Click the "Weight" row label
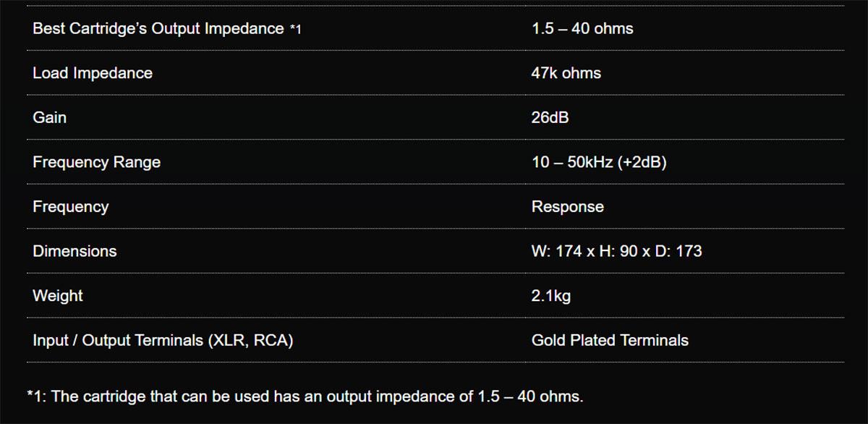The image size is (868, 424). 58,296
